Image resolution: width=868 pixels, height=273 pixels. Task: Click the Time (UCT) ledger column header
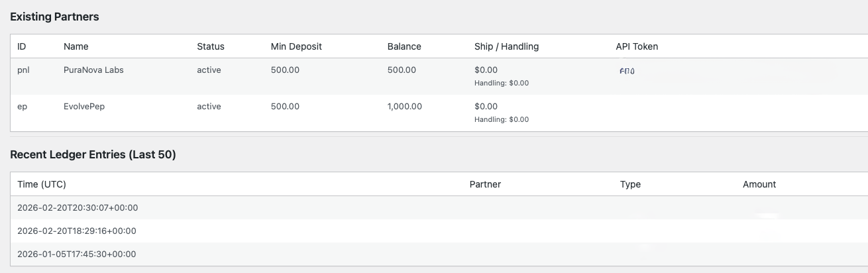point(42,184)
